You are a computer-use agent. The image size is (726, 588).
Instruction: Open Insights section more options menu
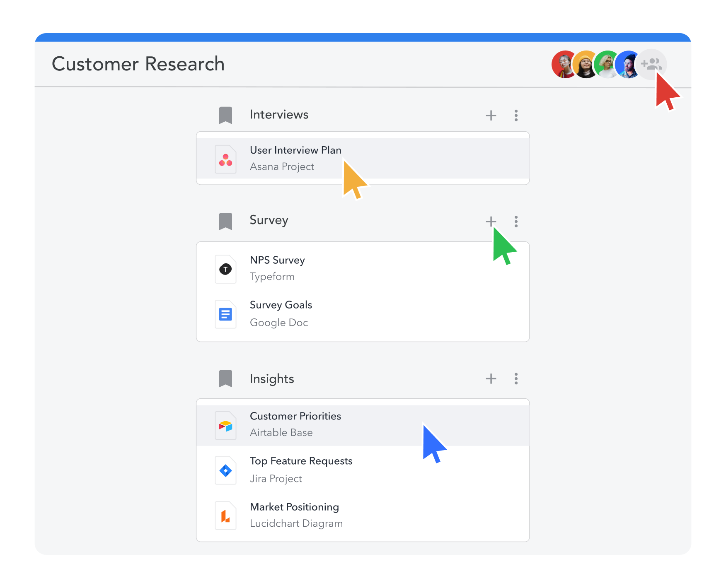[x=516, y=378]
